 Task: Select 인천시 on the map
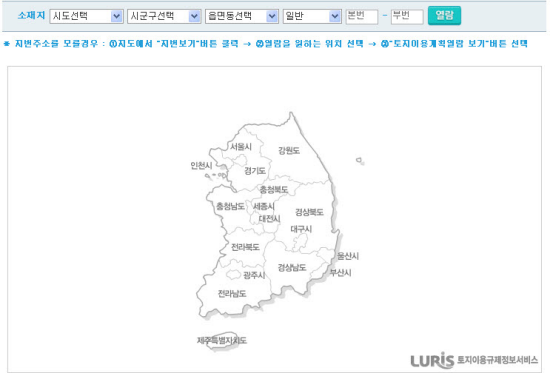[x=201, y=165]
